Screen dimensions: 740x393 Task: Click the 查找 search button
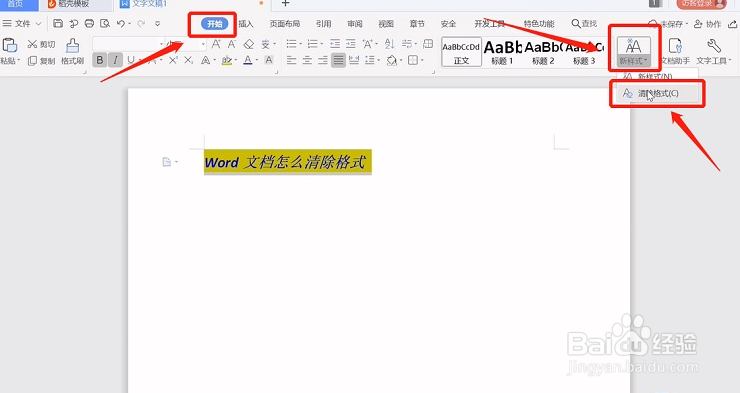[x=584, y=24]
